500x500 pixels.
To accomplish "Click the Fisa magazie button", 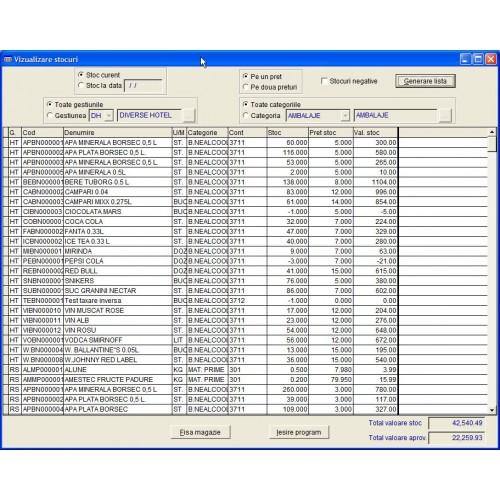I will (200, 432).
